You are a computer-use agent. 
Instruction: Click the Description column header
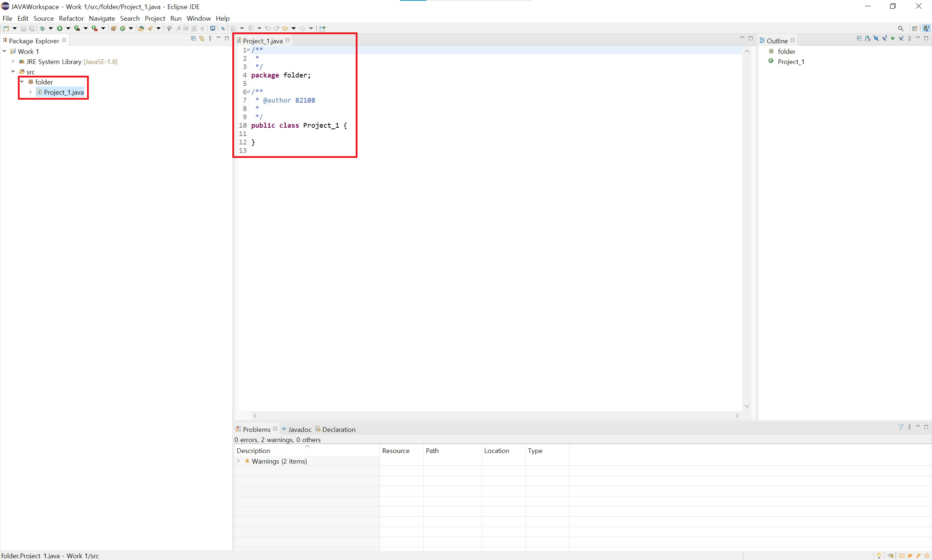coord(253,450)
